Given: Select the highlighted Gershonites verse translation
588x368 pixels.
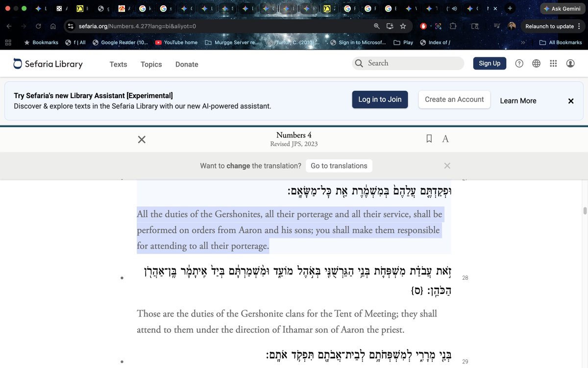Looking at the screenshot, I should coord(290,230).
